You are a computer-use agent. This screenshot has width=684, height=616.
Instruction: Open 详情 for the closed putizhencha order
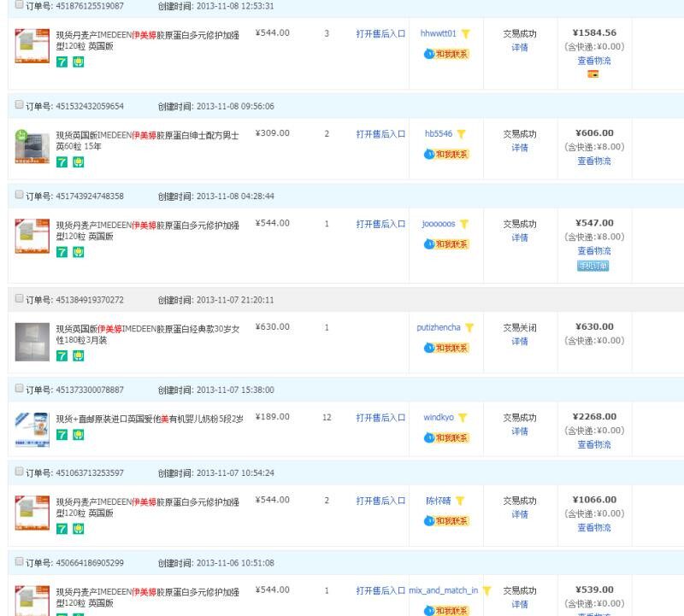click(520, 342)
